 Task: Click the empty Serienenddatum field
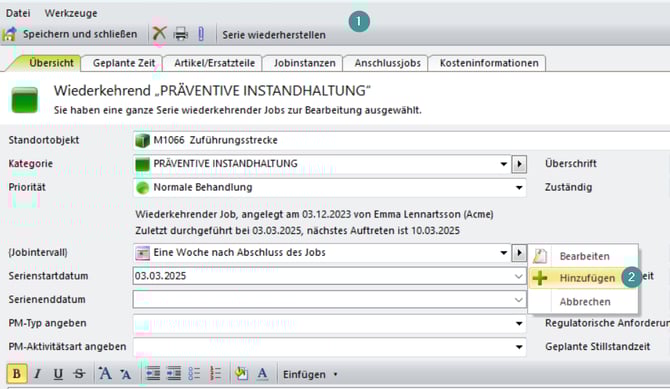tap(329, 300)
